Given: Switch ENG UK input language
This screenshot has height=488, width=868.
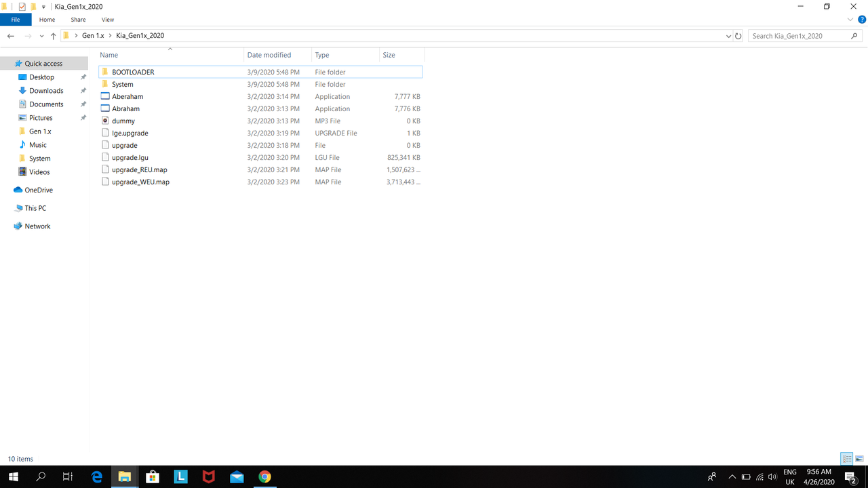Looking at the screenshot, I should coord(790,476).
